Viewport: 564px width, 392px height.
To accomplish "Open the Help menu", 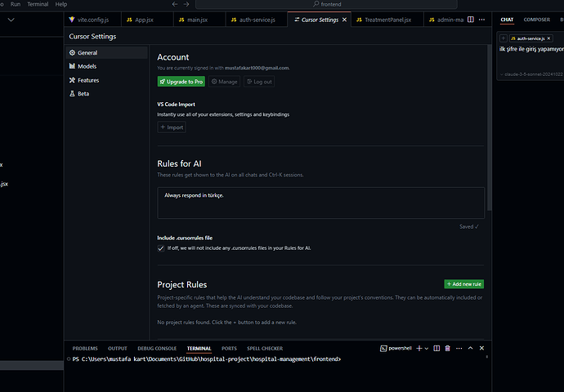I will coord(61,4).
